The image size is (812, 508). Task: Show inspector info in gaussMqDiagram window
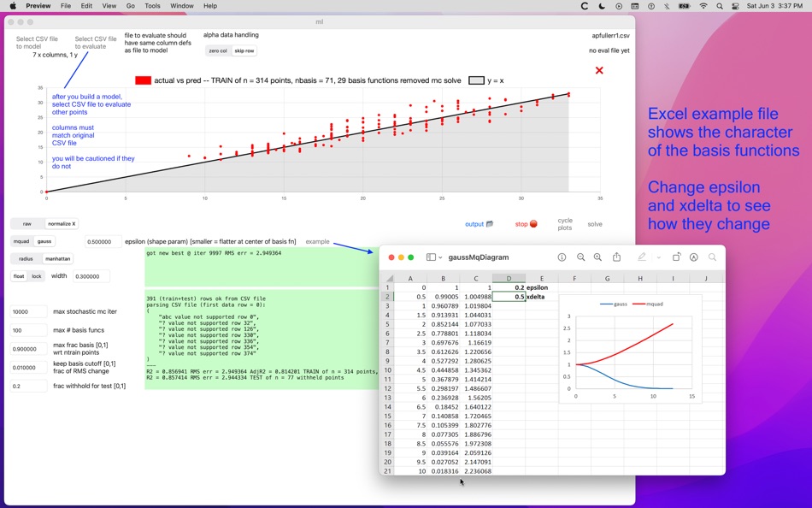coord(562,257)
